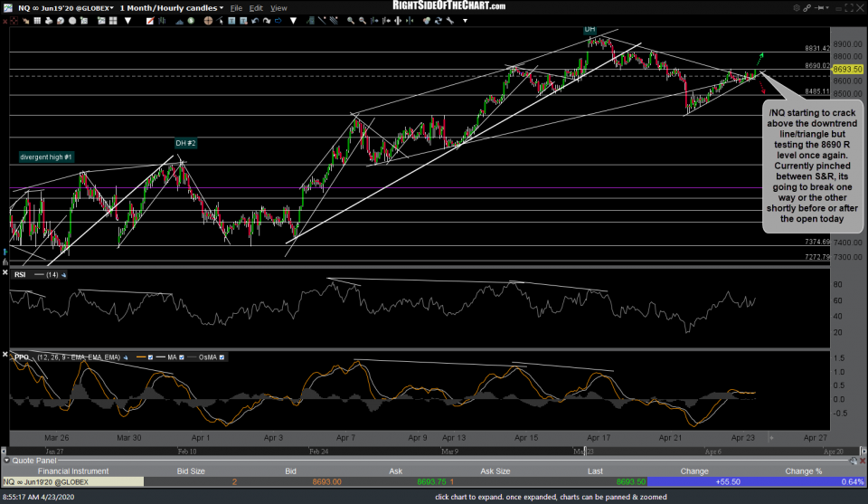Click the pushpin icon in title bar
This screenshot has height=504, width=868.
tap(818, 8)
